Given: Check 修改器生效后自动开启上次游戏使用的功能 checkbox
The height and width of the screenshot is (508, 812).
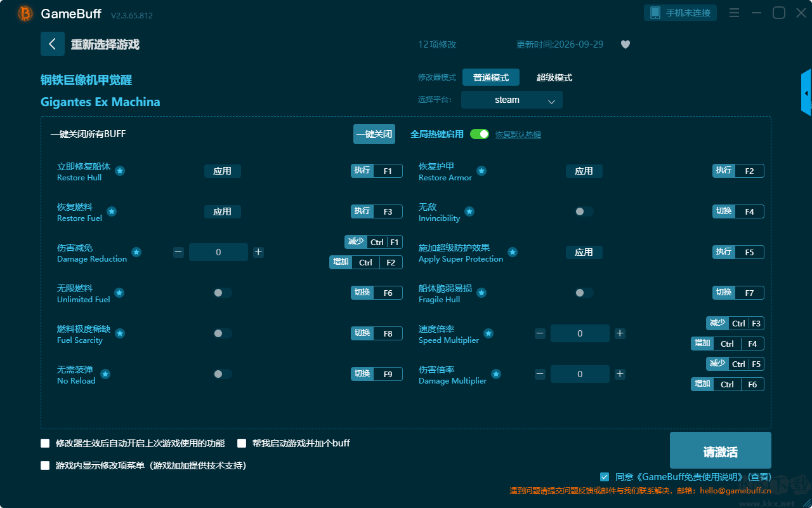Looking at the screenshot, I should click(45, 443).
